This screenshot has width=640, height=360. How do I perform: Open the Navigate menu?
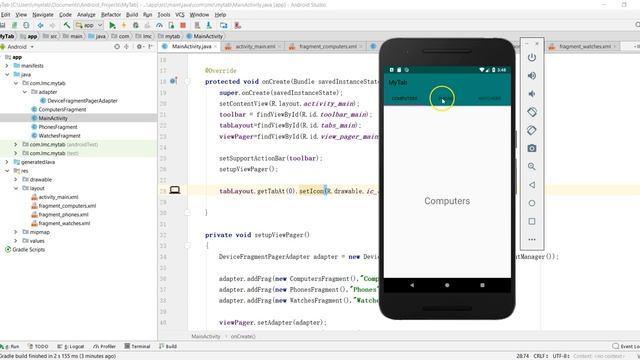click(43, 15)
